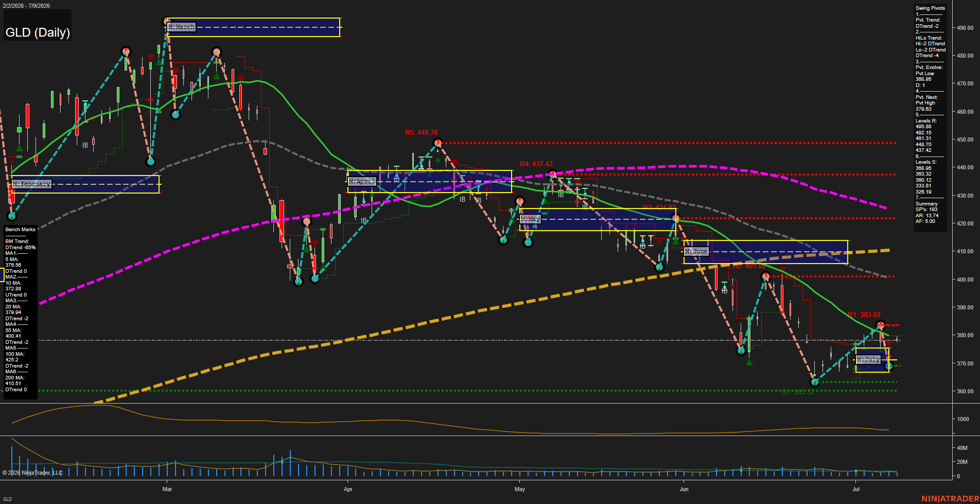The width and height of the screenshot is (980, 504).
Task: Click the © 2026 NinjaTrader, LLC copyright text
Action: (32, 473)
